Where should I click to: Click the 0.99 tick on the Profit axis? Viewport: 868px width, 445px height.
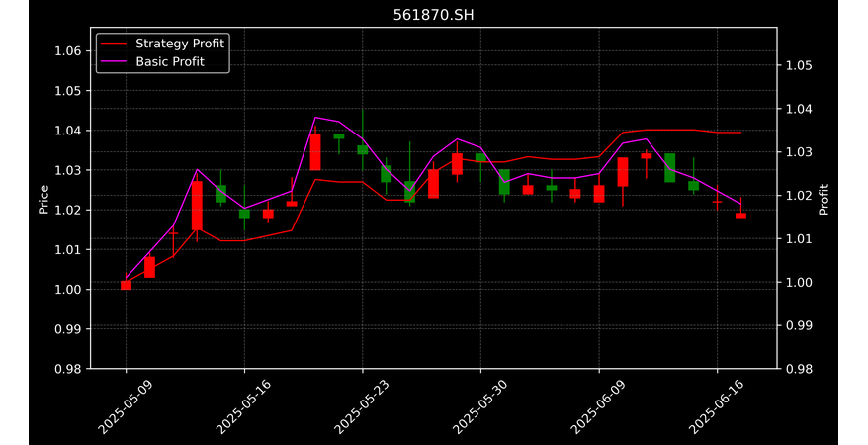click(x=800, y=325)
